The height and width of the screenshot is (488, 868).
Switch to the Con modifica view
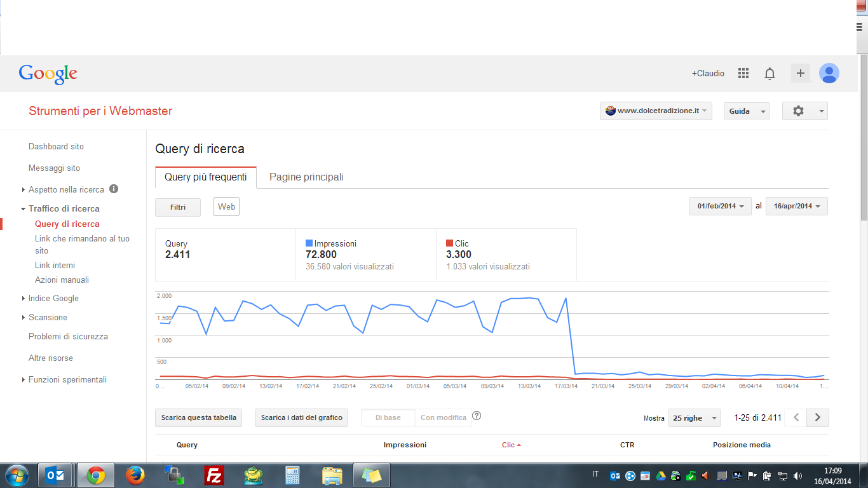point(443,417)
